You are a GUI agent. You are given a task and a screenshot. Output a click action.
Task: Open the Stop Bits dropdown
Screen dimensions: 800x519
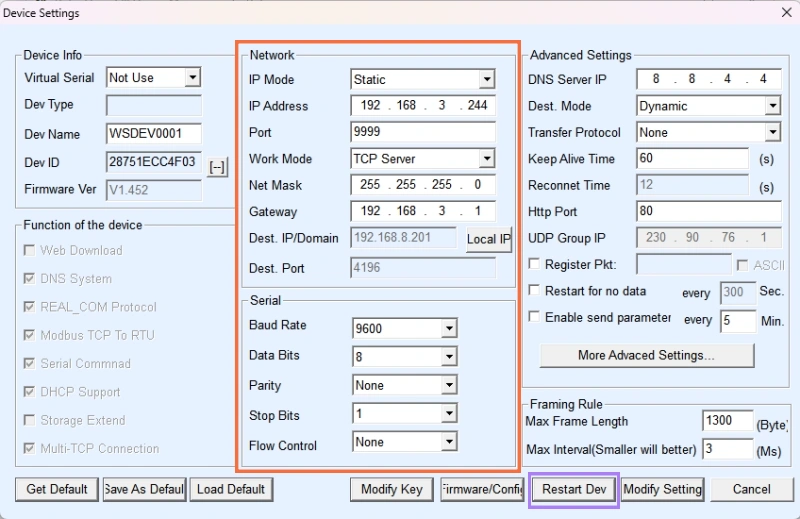coord(449,413)
